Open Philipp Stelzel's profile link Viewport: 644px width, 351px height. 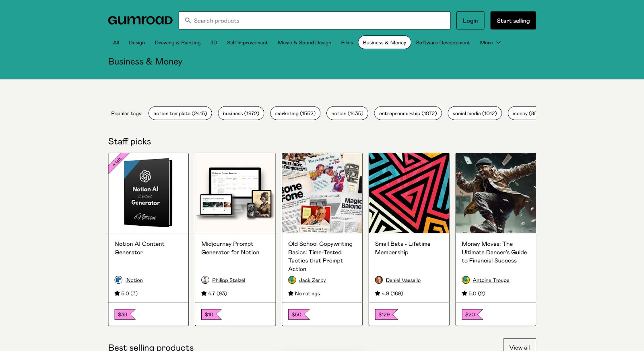(x=229, y=280)
